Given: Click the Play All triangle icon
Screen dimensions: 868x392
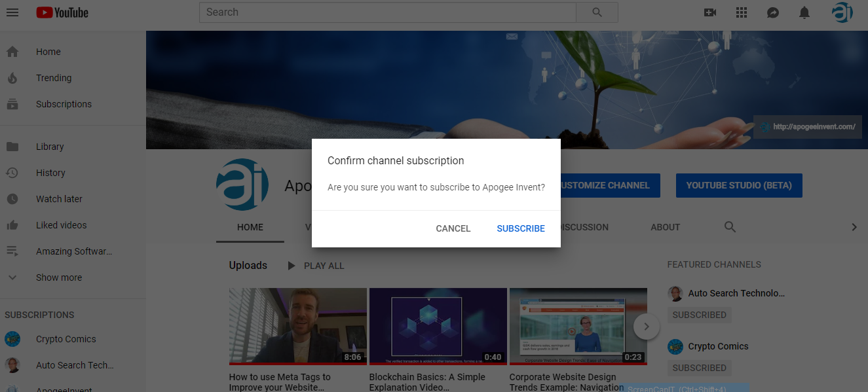Looking at the screenshot, I should (292, 266).
